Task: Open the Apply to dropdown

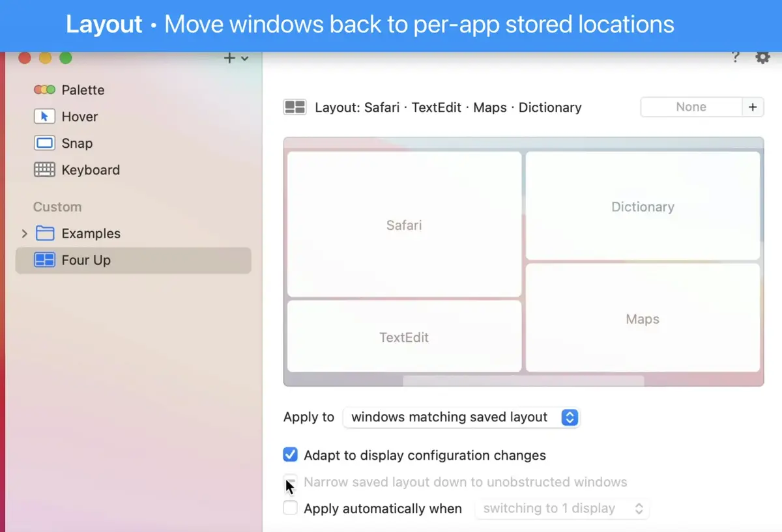Action: (461, 417)
